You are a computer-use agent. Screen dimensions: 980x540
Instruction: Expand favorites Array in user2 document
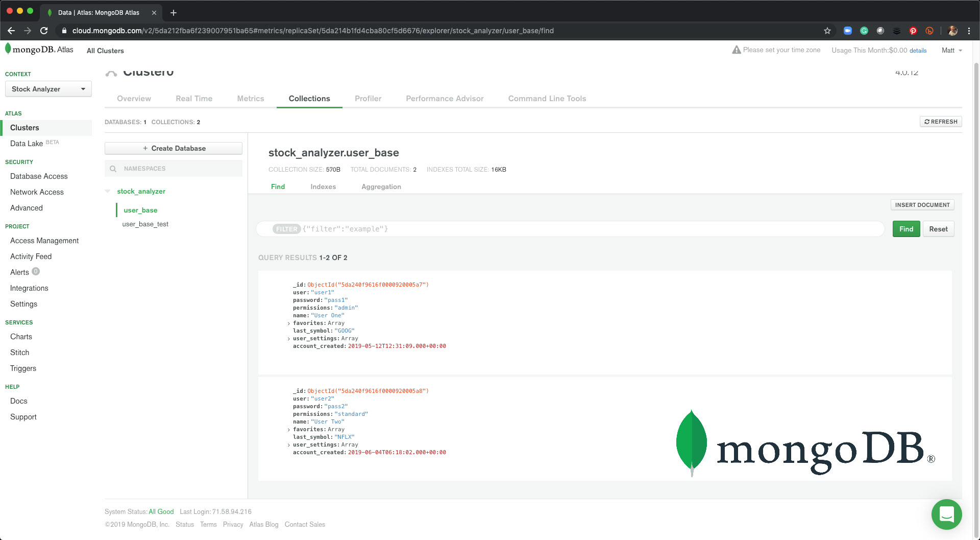[x=288, y=430]
